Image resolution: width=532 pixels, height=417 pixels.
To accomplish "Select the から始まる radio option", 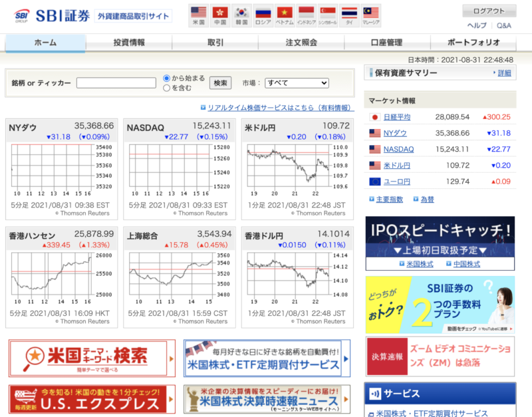I will 166,78.
